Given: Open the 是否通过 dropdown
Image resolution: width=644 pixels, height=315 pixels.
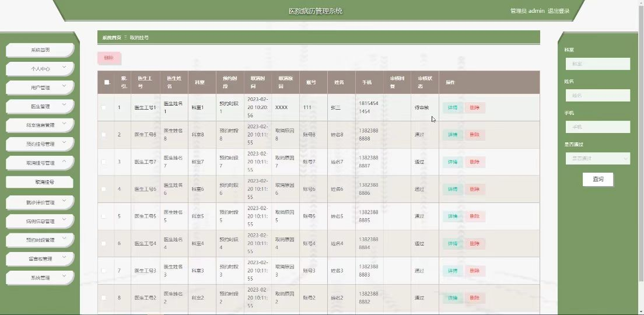Looking at the screenshot, I should point(597,158).
